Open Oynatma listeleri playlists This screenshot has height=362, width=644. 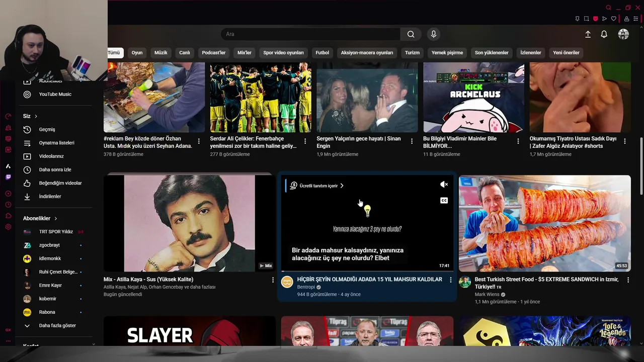tap(55, 143)
